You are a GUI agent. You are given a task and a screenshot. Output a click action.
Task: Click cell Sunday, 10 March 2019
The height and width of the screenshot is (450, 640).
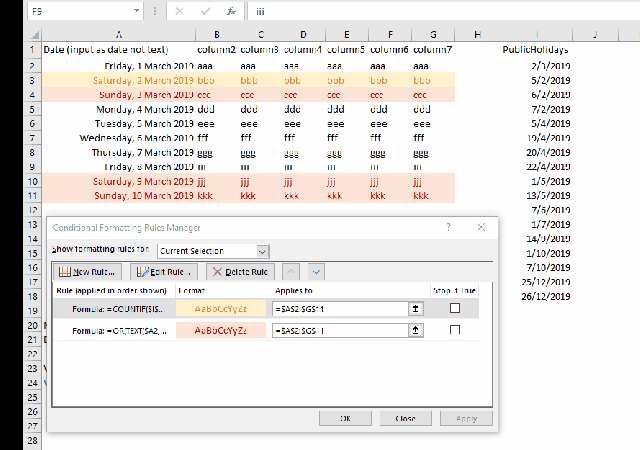[119, 196]
